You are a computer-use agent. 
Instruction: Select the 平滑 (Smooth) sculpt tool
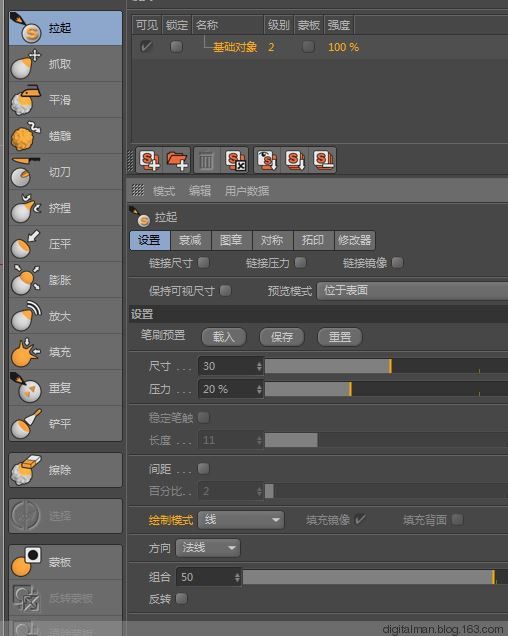[x=65, y=100]
